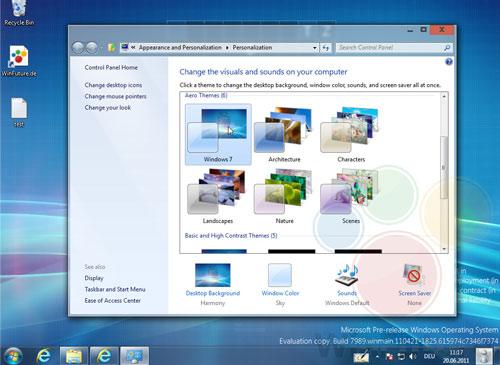This screenshot has width=500, height=365.
Task: Click Basic and High Contrast Themes header
Action: [231, 235]
